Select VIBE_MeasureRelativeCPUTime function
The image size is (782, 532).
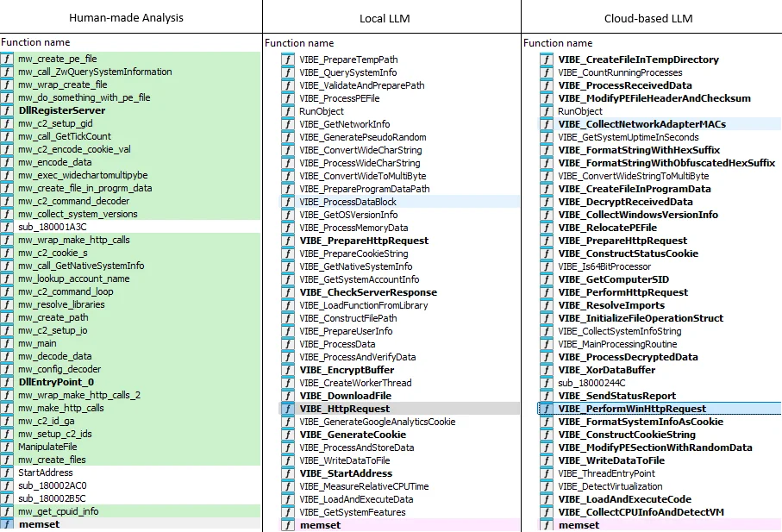[x=399, y=486]
